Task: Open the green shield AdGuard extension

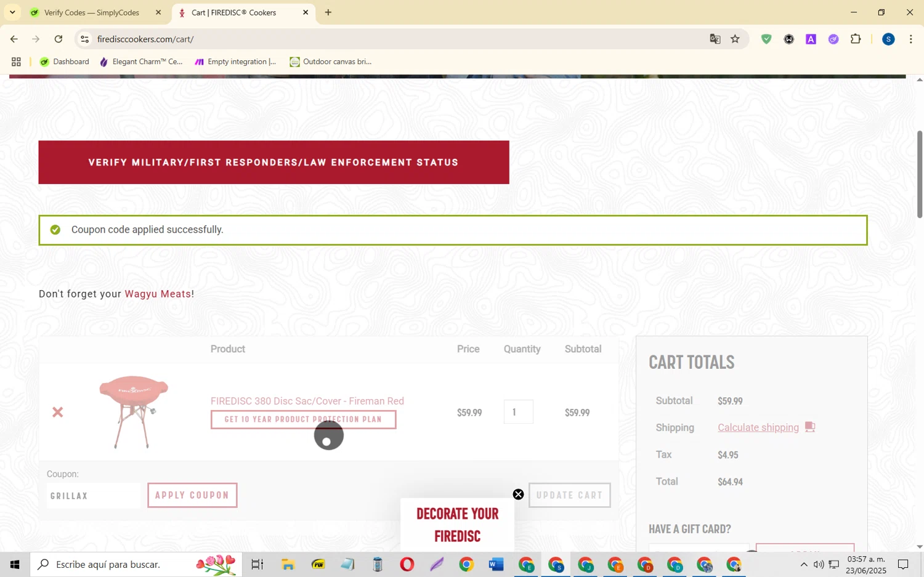Action: pos(766,39)
